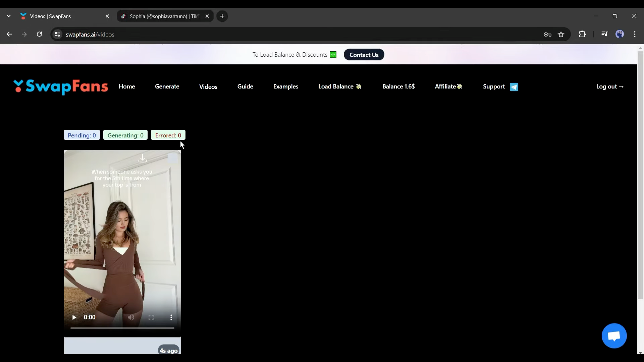Click the 0:00 video time label

tap(90, 317)
